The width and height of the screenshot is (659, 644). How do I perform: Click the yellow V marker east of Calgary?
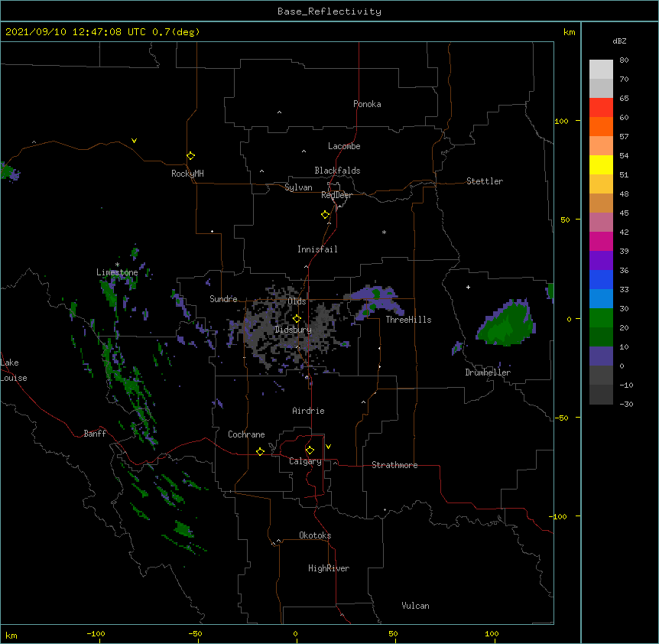328,447
